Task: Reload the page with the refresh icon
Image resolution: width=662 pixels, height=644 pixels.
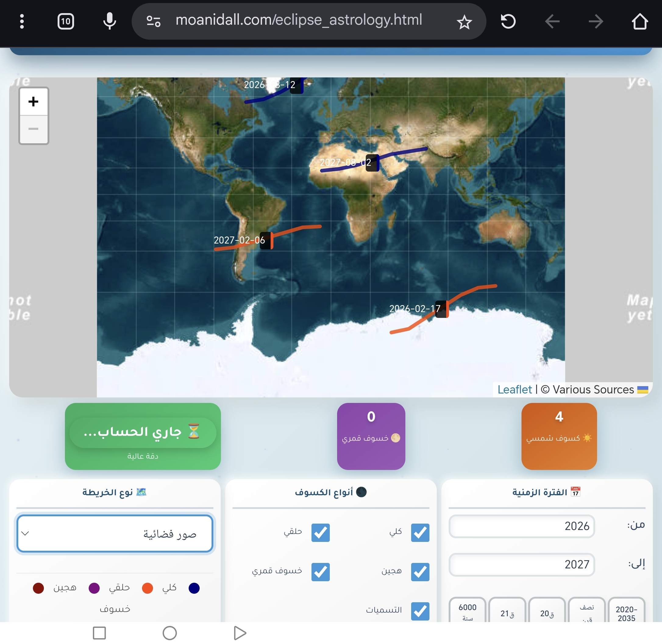Action: (x=508, y=21)
